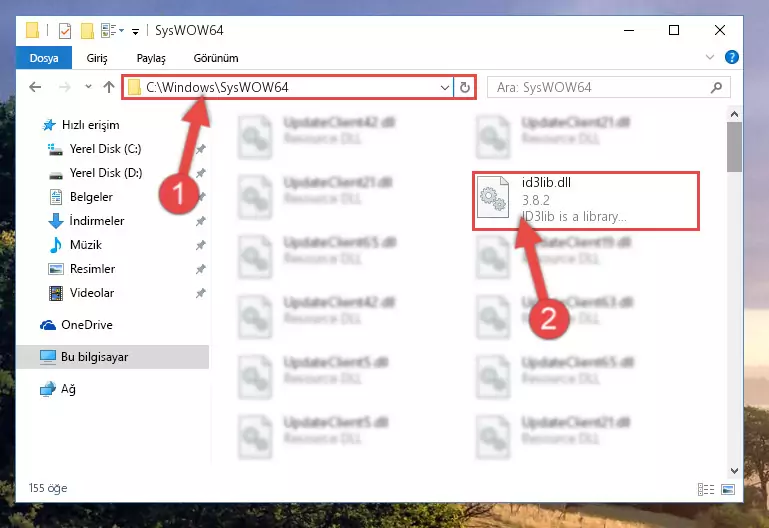
Task: Open the Dosya ribbon tab
Action: tap(44, 58)
